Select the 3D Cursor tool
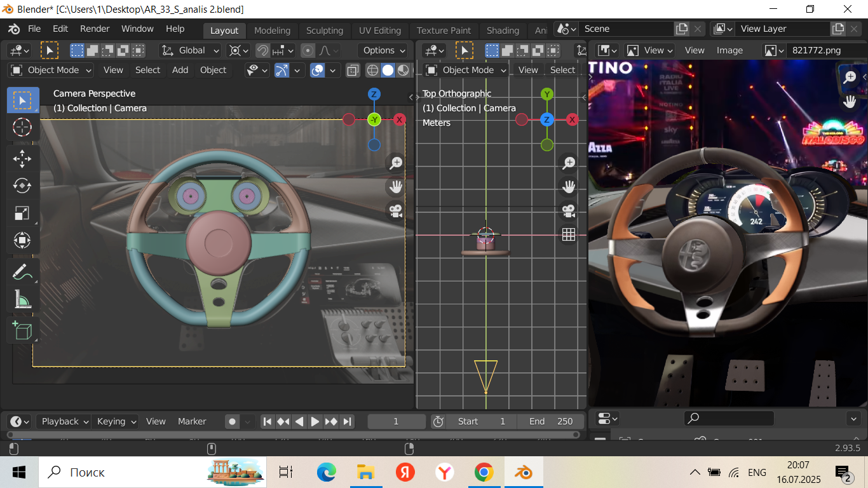The width and height of the screenshot is (868, 488). pos(22,127)
